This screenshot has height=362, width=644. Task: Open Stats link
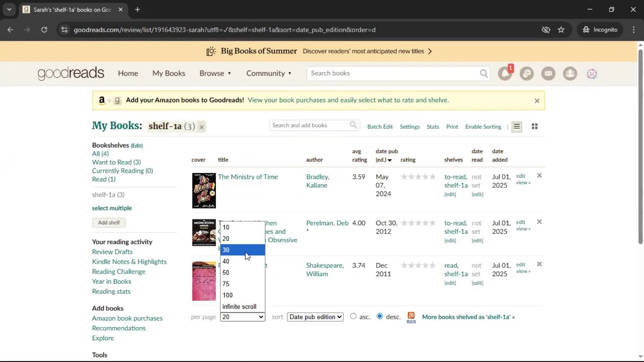click(x=433, y=127)
